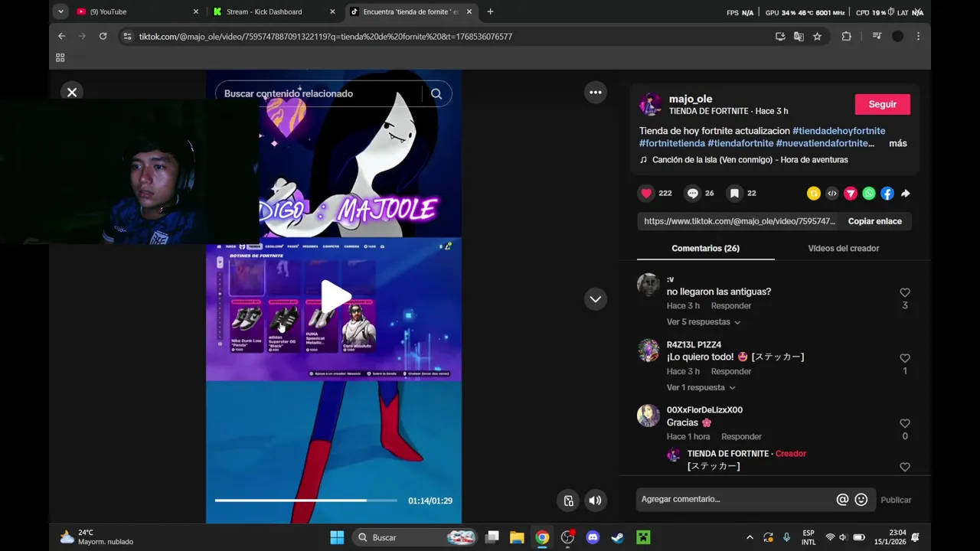Close the TikTok video viewer with X

72,93
